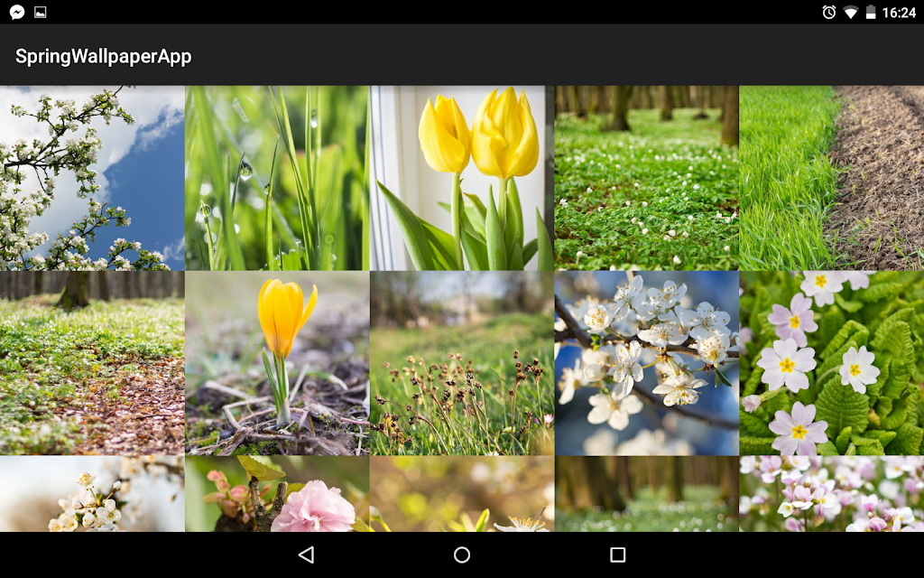Open the pink double blossom wallpaper
Viewport: 924px width, 578px height.
[277, 494]
